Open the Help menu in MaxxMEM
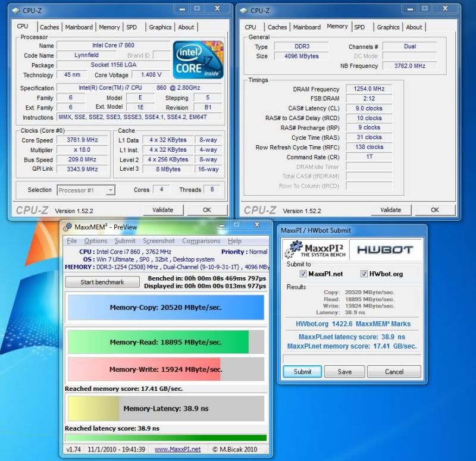This screenshot has width=476, height=461. [x=234, y=241]
